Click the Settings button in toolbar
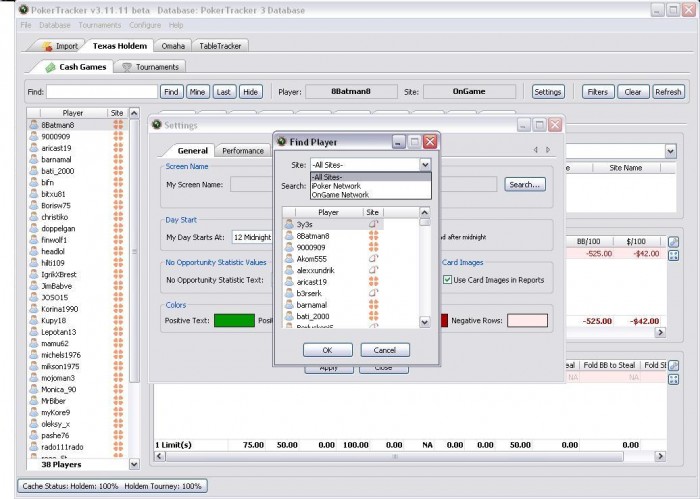 click(548, 92)
